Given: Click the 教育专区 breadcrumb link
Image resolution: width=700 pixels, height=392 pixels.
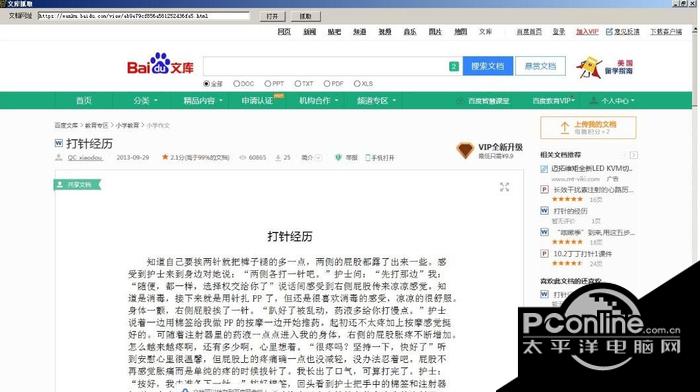Looking at the screenshot, I should tap(96, 125).
